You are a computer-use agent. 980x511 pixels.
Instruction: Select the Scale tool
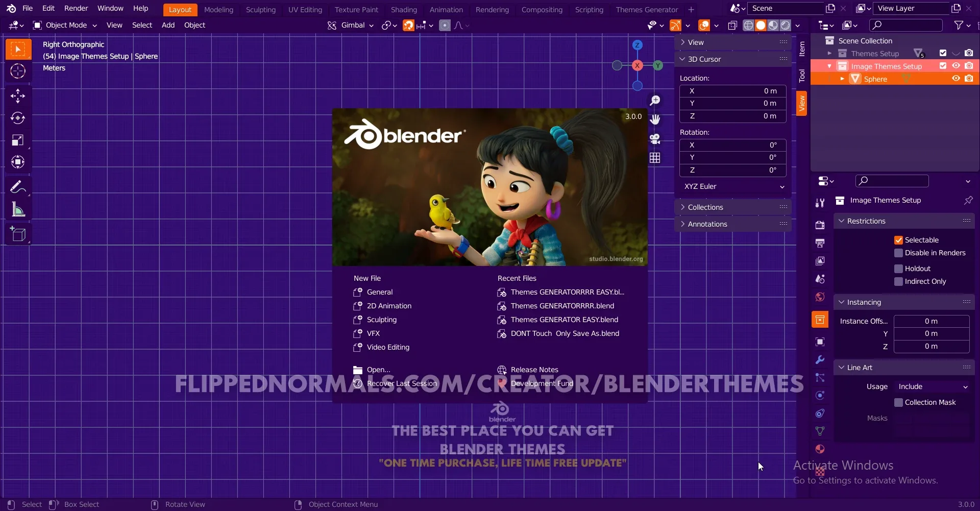point(18,140)
